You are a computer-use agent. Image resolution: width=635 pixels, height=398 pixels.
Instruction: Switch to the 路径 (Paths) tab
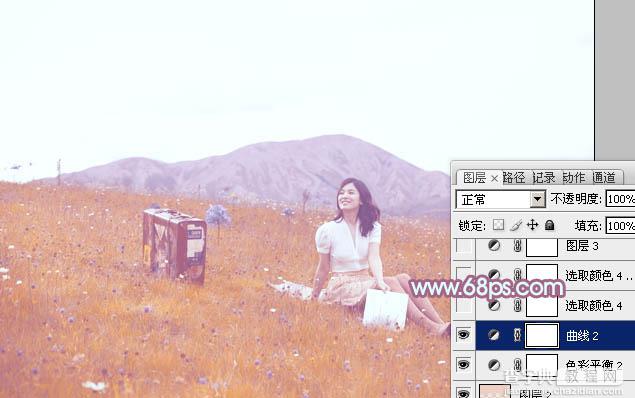pyautogui.click(x=514, y=178)
